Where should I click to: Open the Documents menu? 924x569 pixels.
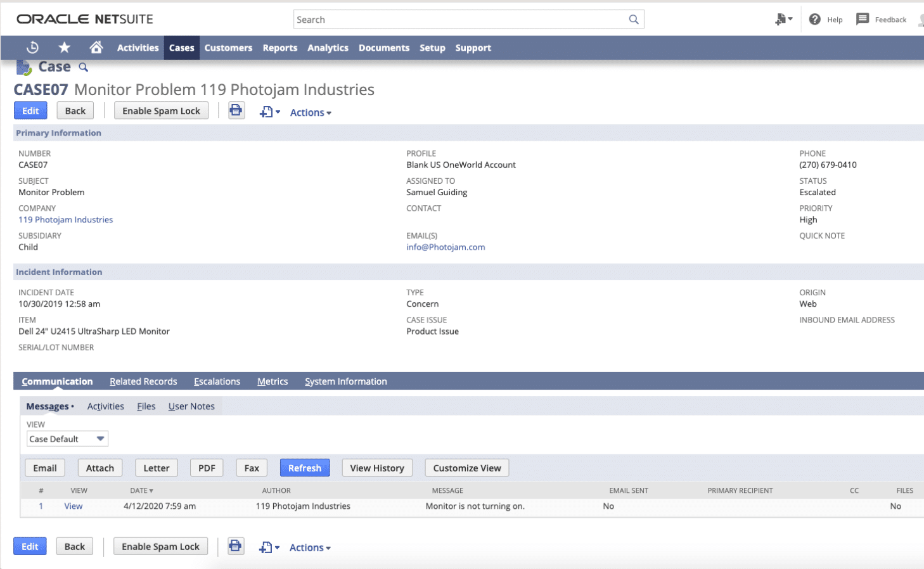384,48
